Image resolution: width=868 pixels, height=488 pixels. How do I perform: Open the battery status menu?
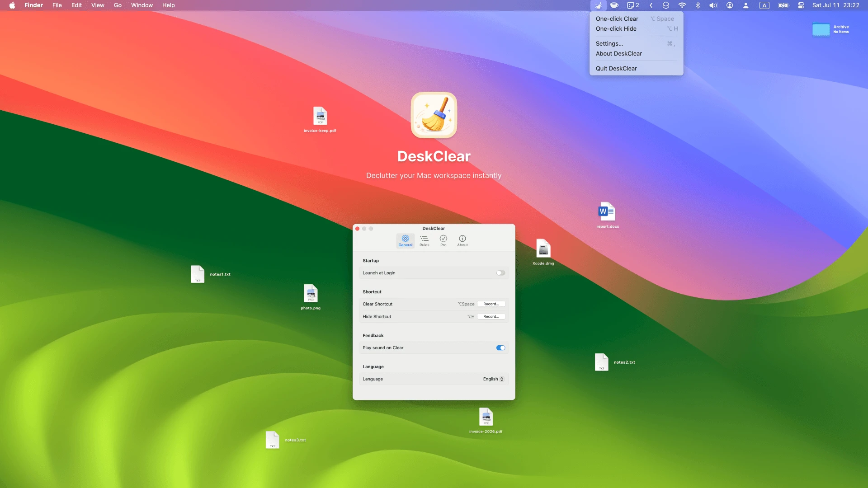tap(783, 5)
